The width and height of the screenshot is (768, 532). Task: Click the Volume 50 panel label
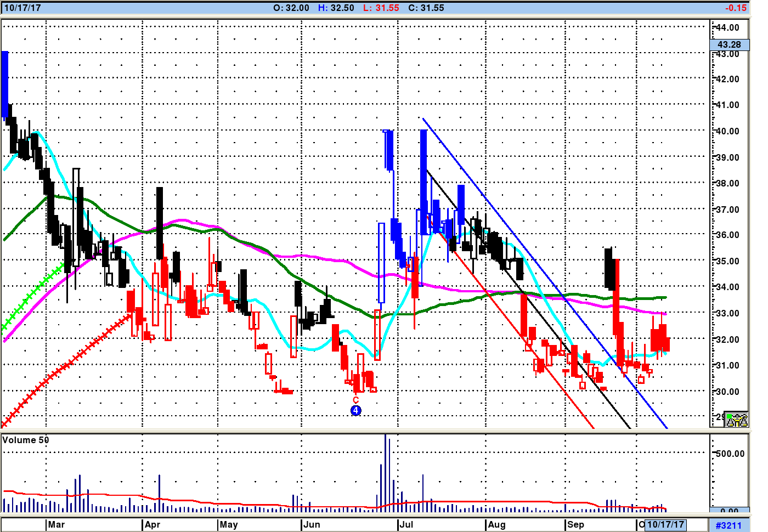[x=26, y=440]
